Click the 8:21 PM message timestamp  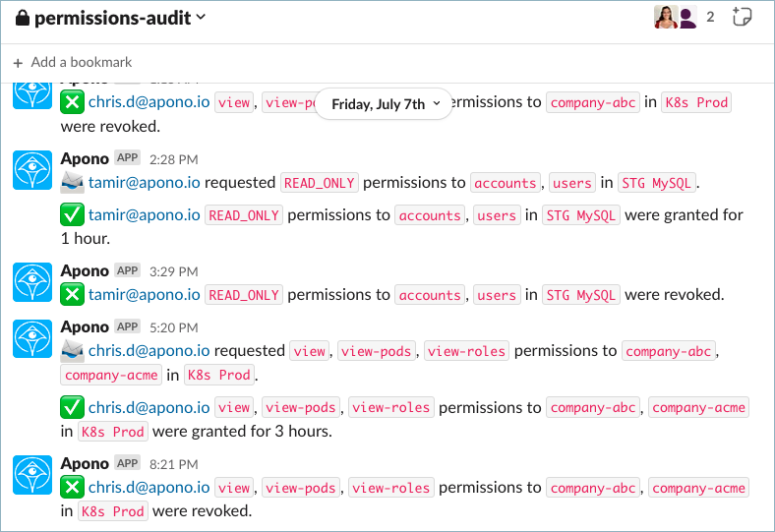[173, 464]
